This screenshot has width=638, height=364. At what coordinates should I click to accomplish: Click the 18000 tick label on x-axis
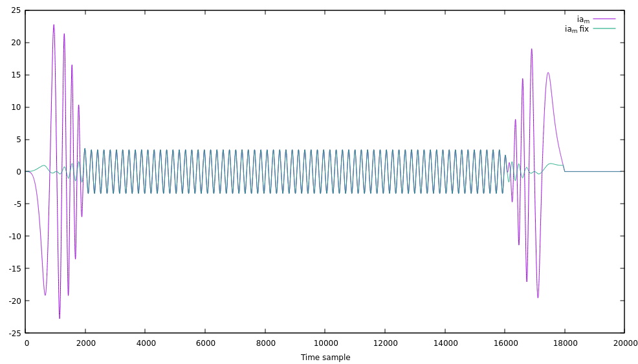click(x=565, y=343)
